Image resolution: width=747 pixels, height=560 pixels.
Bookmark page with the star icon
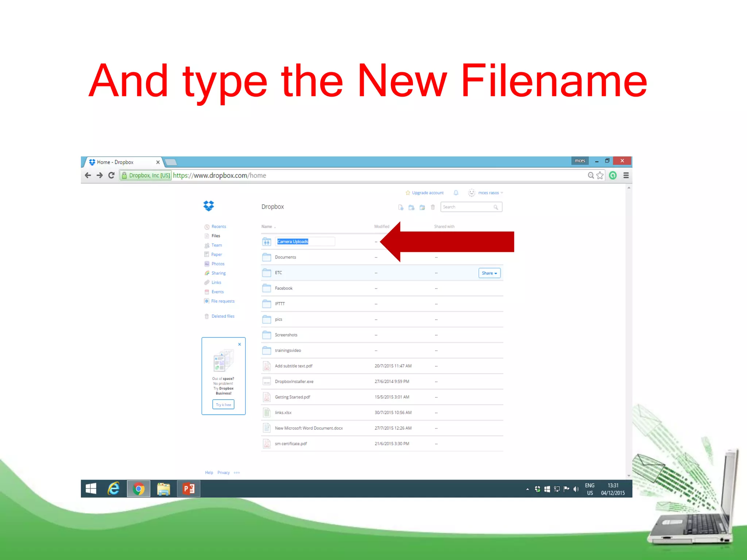click(600, 175)
